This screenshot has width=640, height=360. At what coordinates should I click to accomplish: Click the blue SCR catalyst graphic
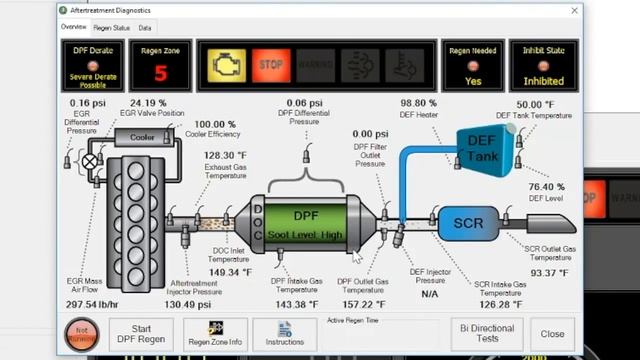click(x=468, y=223)
